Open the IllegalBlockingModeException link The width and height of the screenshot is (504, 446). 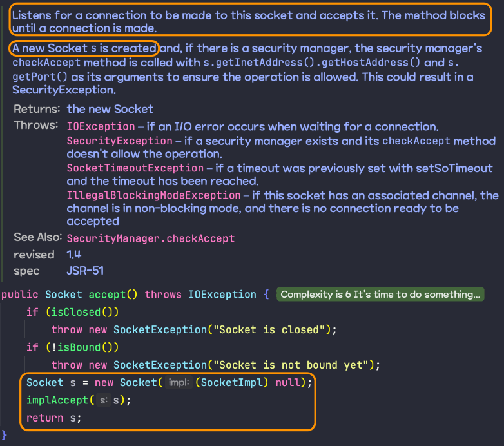153,195
